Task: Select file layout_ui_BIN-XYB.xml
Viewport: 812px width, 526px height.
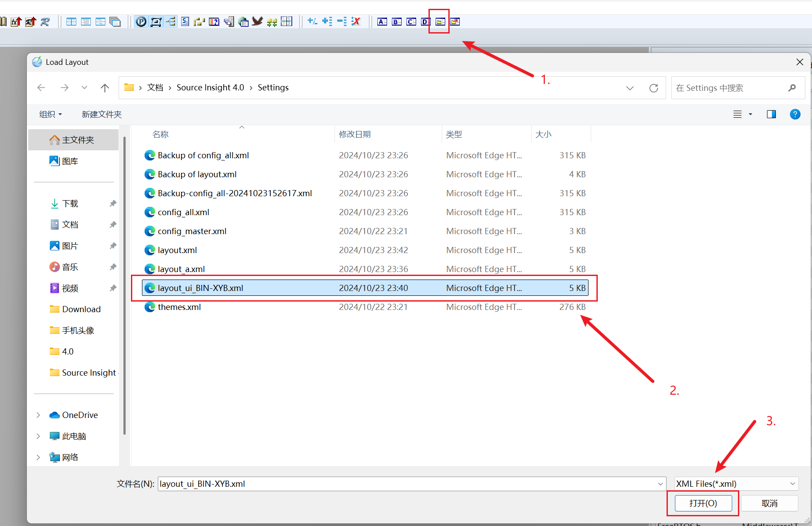Action: 365,288
